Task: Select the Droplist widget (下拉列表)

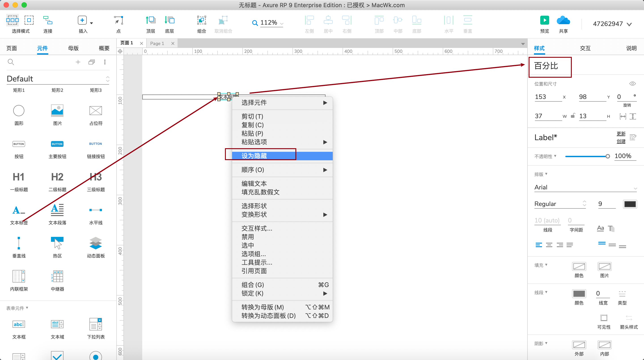Action: pyautogui.click(x=96, y=324)
